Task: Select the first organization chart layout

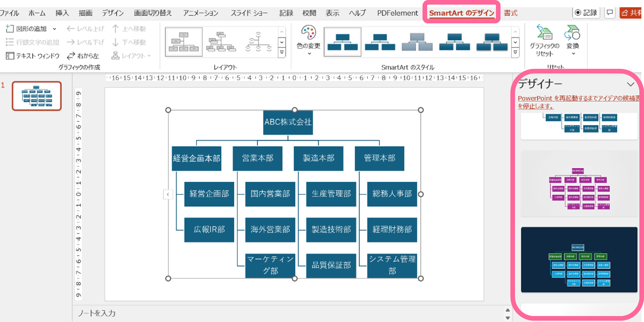Action: [184, 42]
